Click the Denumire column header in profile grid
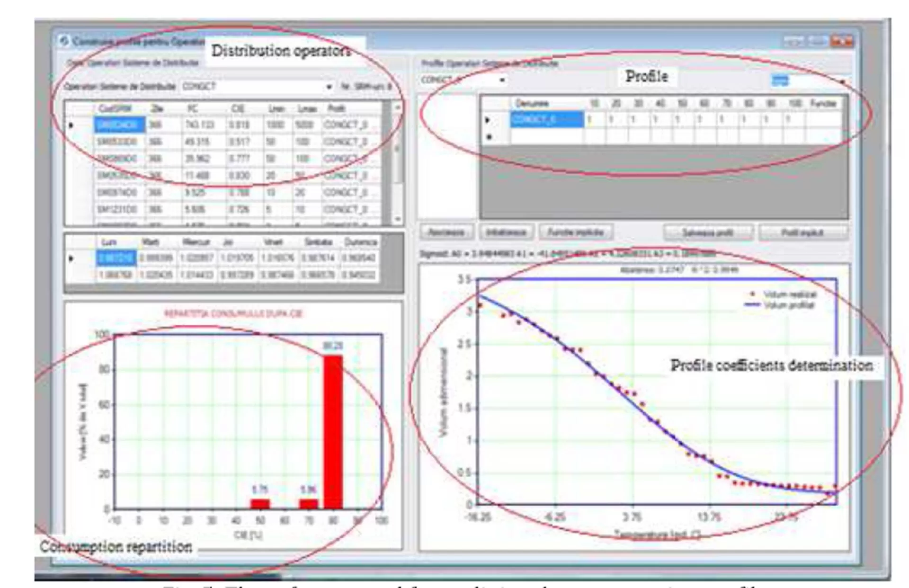909x588 pixels. [532, 103]
